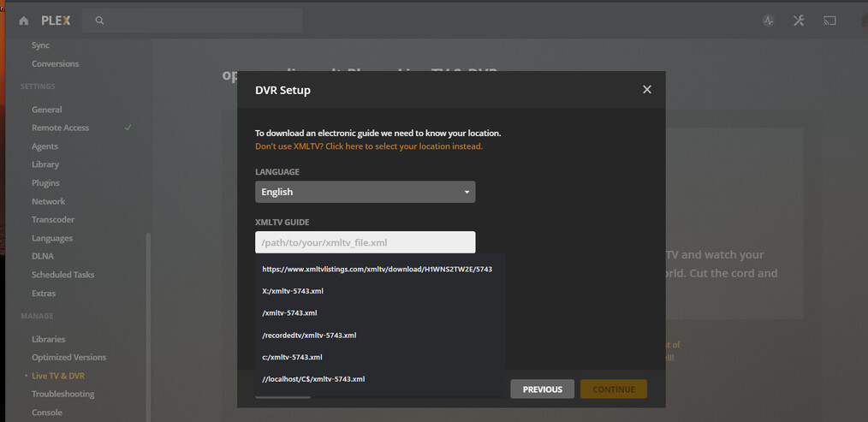Screen dimensions: 868x422
Task: Open Library settings
Action: click(x=45, y=164)
